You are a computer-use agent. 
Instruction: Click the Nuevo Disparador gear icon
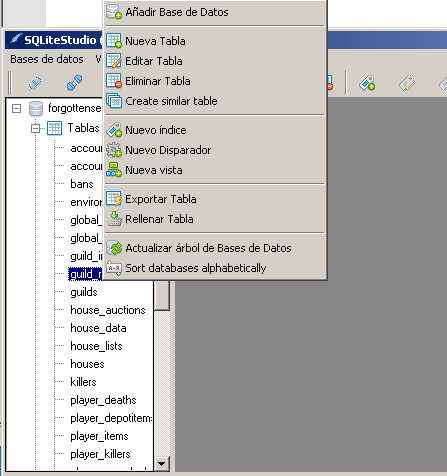click(x=114, y=150)
